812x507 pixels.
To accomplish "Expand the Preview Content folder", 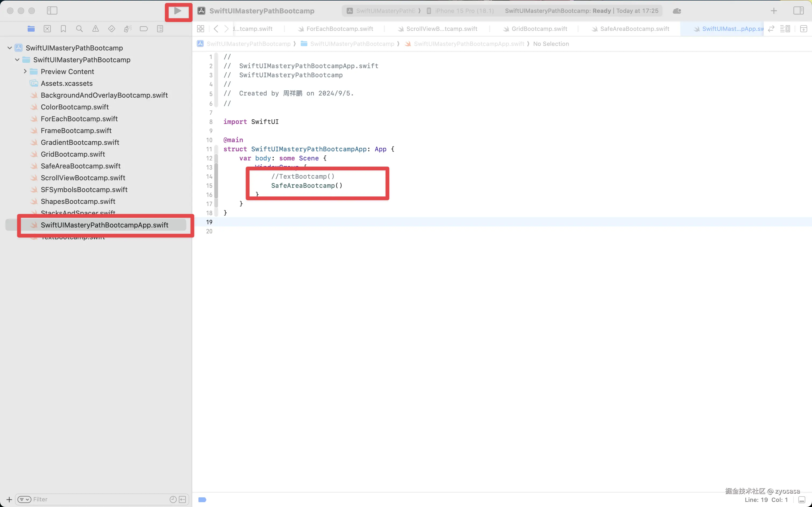I will pyautogui.click(x=25, y=71).
